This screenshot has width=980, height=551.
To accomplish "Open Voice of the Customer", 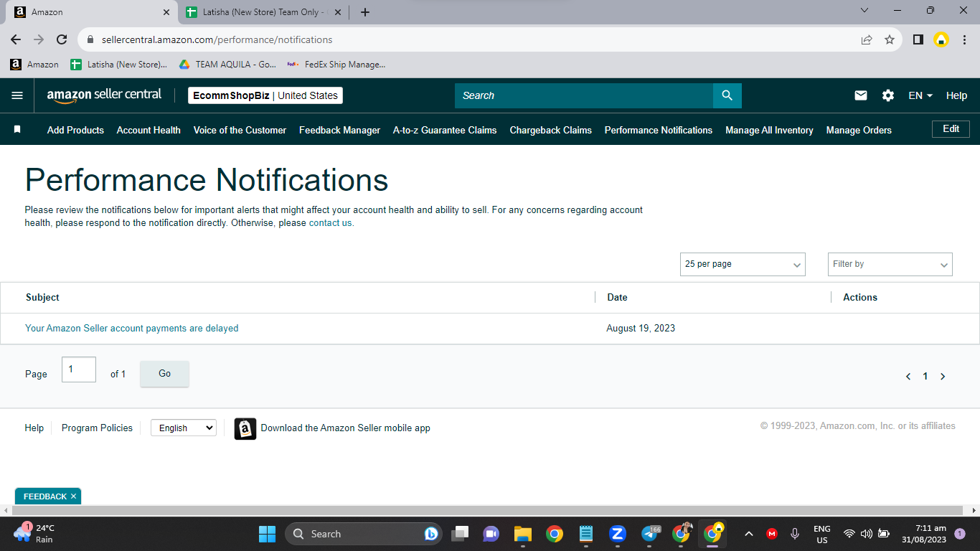I will [240, 130].
